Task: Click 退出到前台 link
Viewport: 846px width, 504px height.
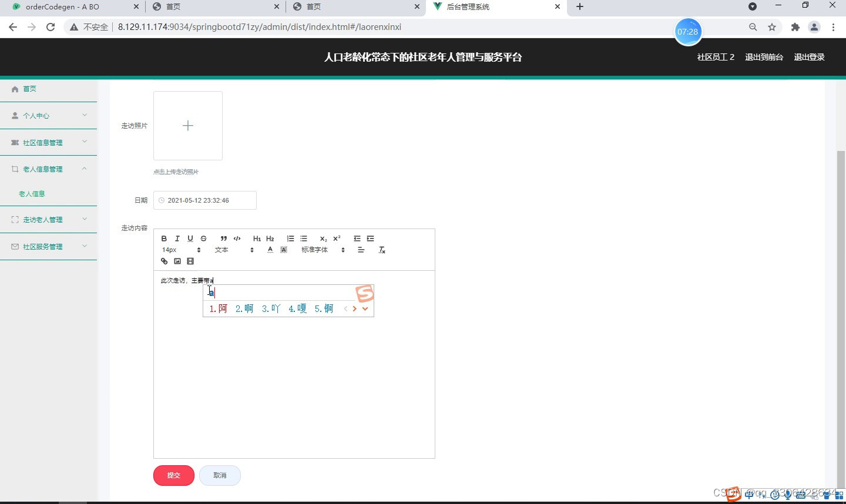Action: click(x=764, y=57)
